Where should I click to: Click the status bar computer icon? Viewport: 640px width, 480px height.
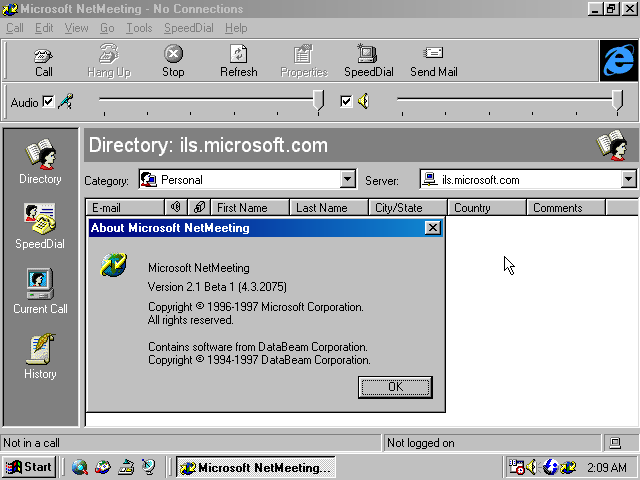(x=615, y=442)
